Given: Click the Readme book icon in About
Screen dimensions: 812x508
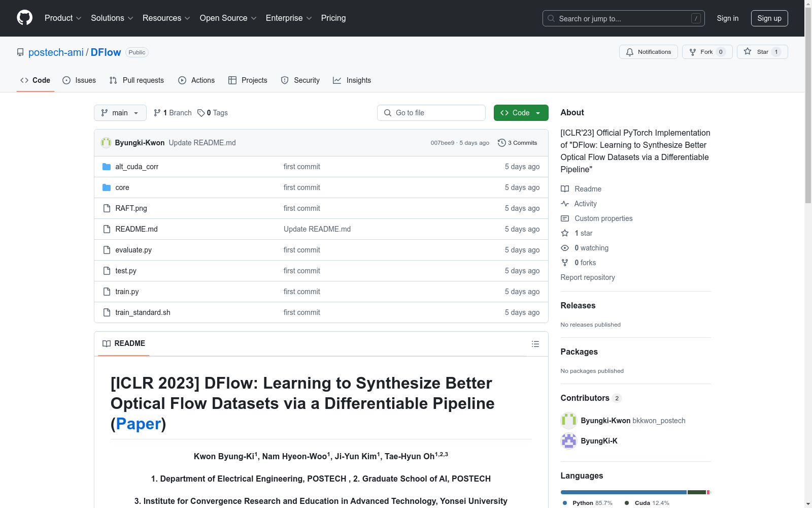Looking at the screenshot, I should (x=565, y=189).
